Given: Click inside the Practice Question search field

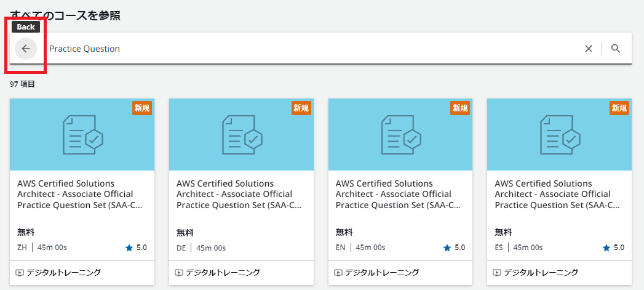Looking at the screenshot, I should coord(308,49).
